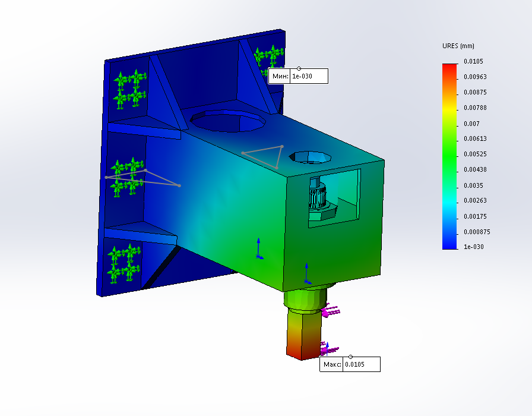Select legend value 0.00263
This screenshot has width=532, height=416.
475,200
